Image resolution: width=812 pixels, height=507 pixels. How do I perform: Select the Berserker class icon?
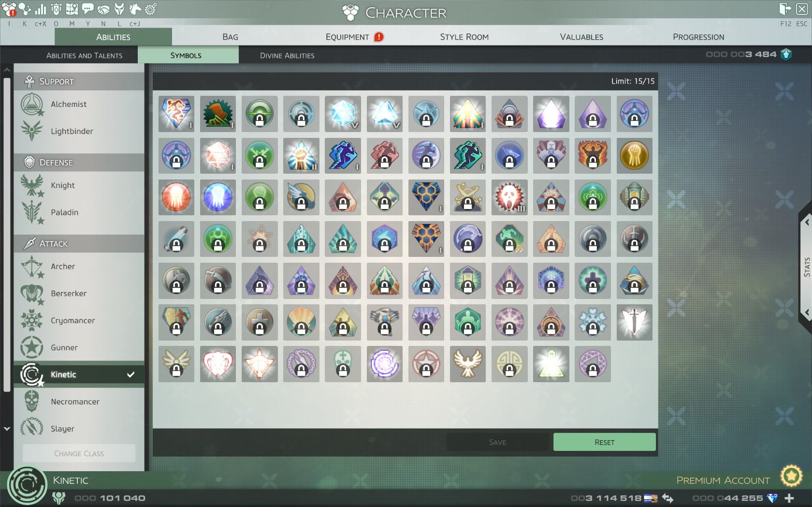click(x=32, y=294)
